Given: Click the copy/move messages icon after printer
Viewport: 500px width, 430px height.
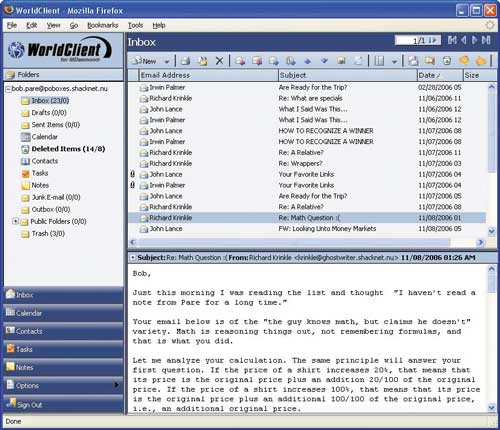Looking at the screenshot, I should [202, 61].
